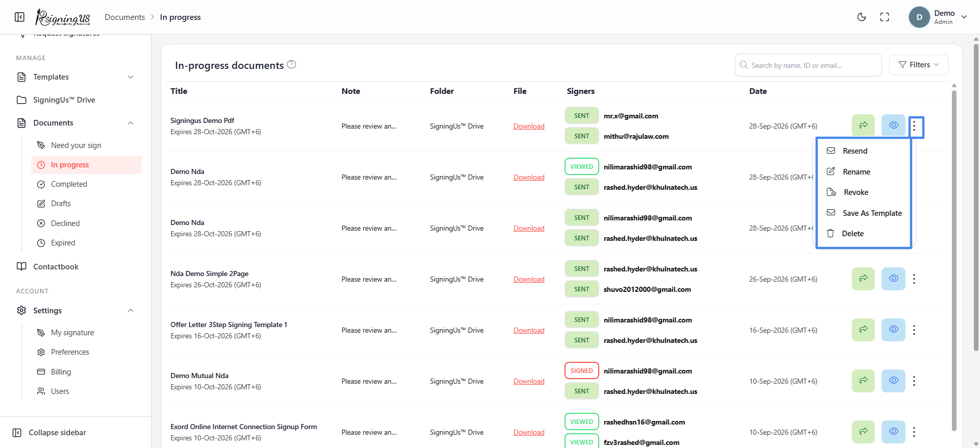Open Preferences settings
The width and height of the screenshot is (980, 448).
pos(70,352)
